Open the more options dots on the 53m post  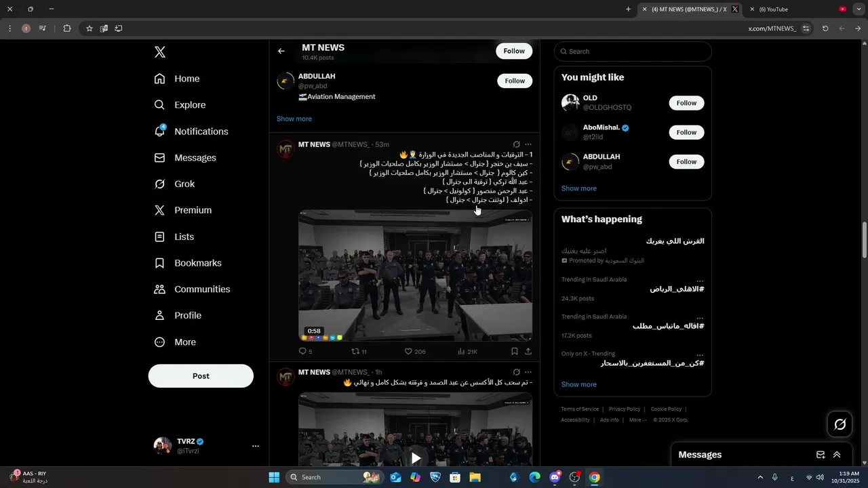point(528,144)
